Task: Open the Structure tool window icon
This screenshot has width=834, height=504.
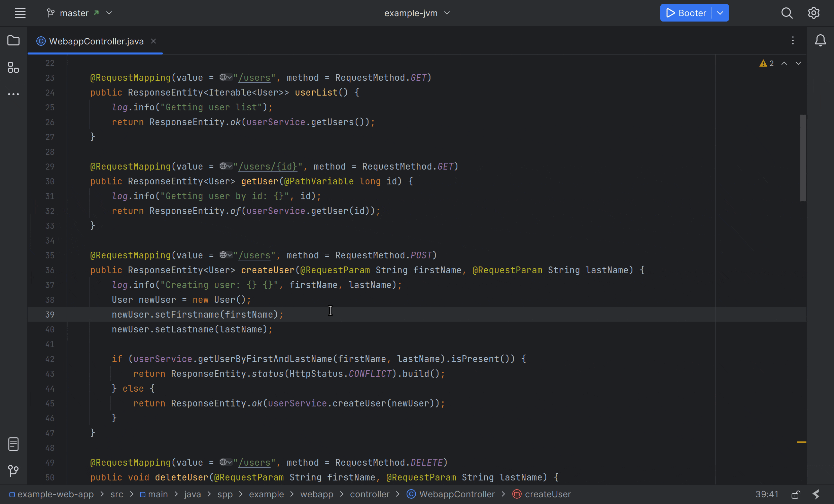Action: [x=13, y=67]
